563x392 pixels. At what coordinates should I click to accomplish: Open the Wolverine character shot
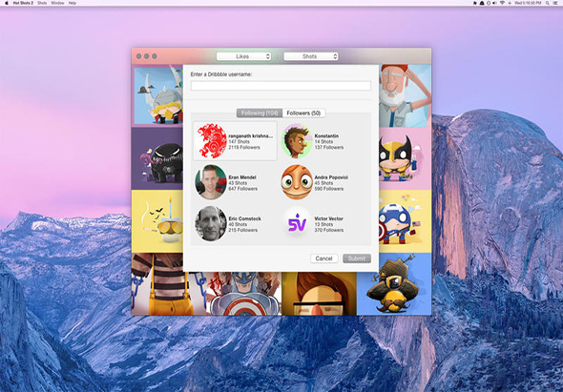(405, 158)
